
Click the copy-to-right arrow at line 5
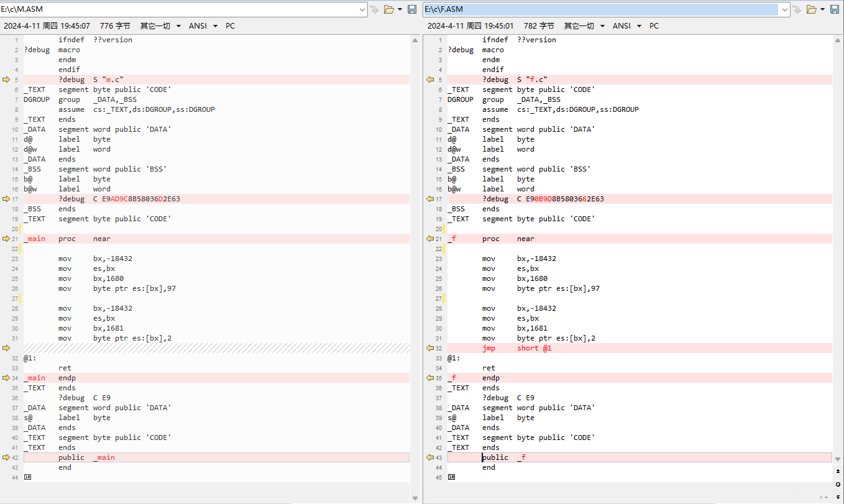click(x=7, y=80)
